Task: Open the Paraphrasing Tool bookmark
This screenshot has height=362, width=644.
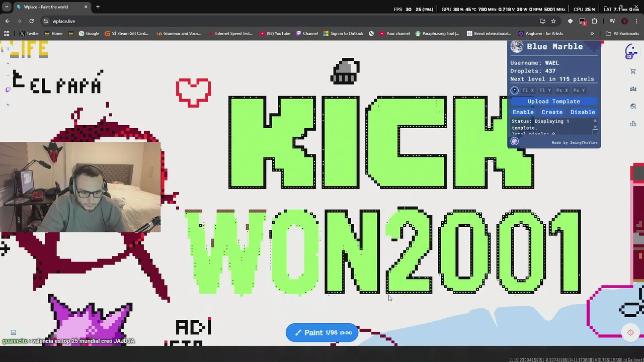Action: (x=437, y=34)
